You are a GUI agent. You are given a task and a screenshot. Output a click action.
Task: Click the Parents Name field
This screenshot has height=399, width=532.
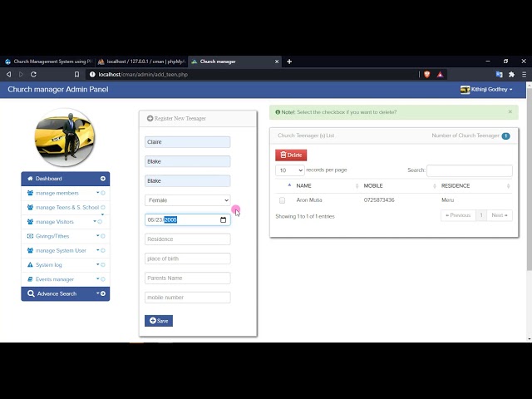click(188, 278)
